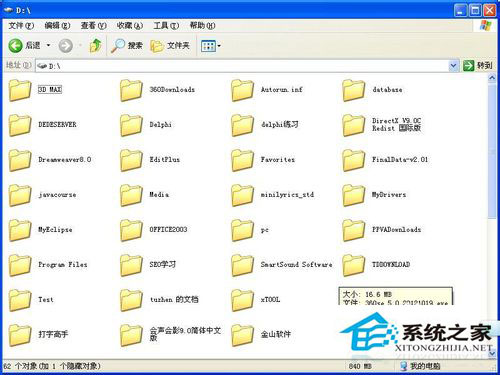Open the 工具(T) menu
Image resolution: width=500 pixels, height=375 pixels.
tap(166, 26)
